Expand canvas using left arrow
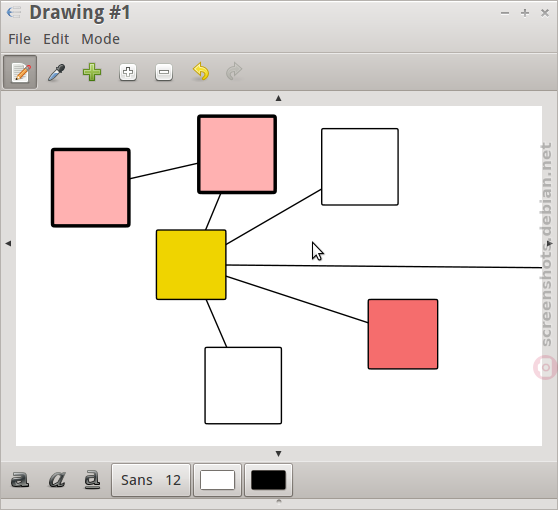Viewport: 558px width, 510px height. pos(8,243)
